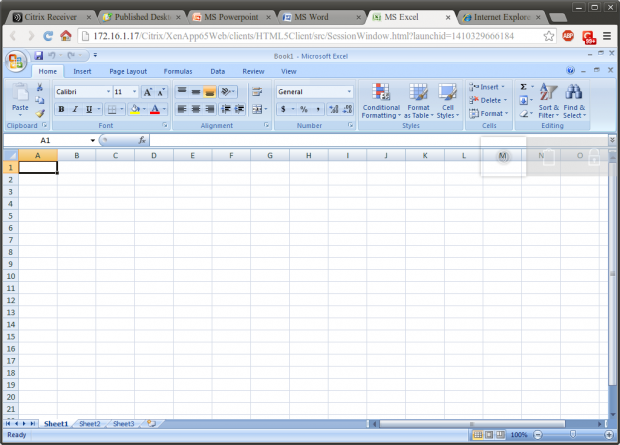The width and height of the screenshot is (620, 445).
Task: Reload the page in Chrome
Action: tap(48, 36)
